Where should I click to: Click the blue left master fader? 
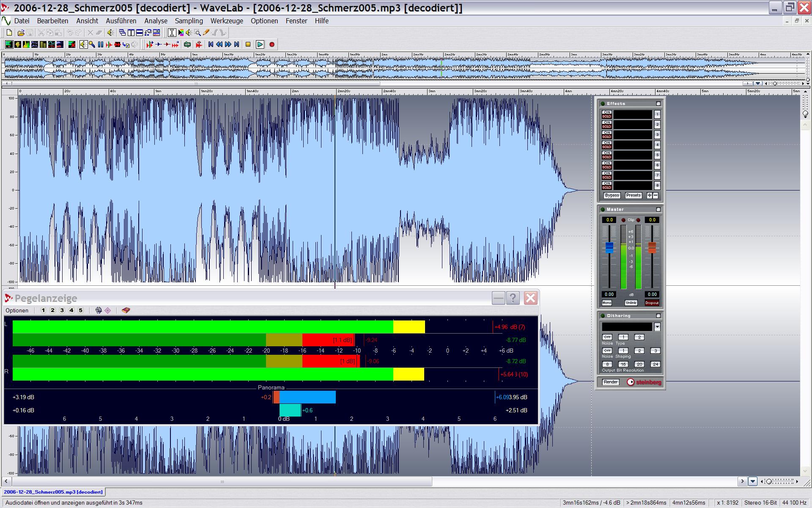[609, 248]
